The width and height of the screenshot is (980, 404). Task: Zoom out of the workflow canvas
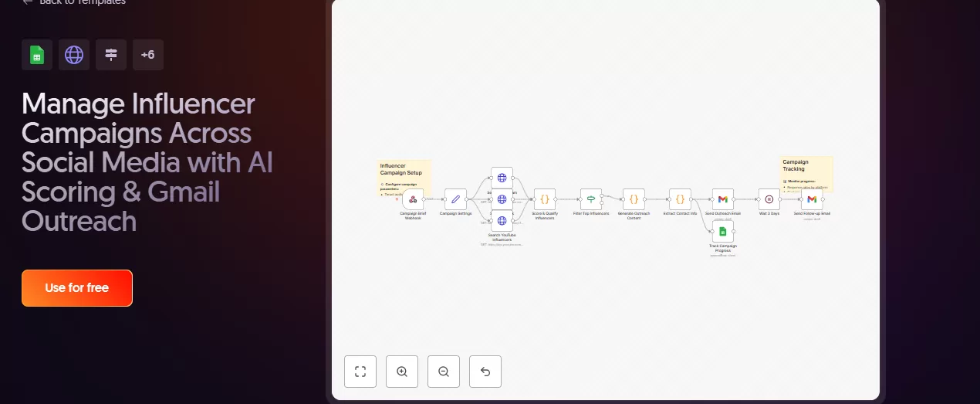[x=444, y=372]
